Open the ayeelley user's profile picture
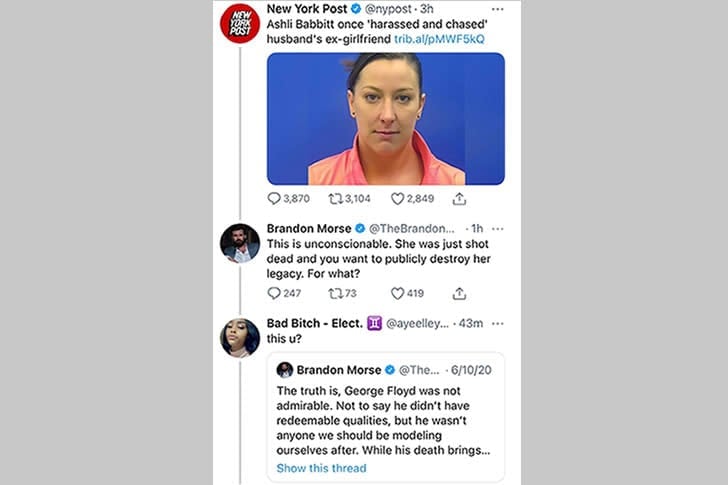The height and width of the screenshot is (485, 728). click(x=240, y=338)
